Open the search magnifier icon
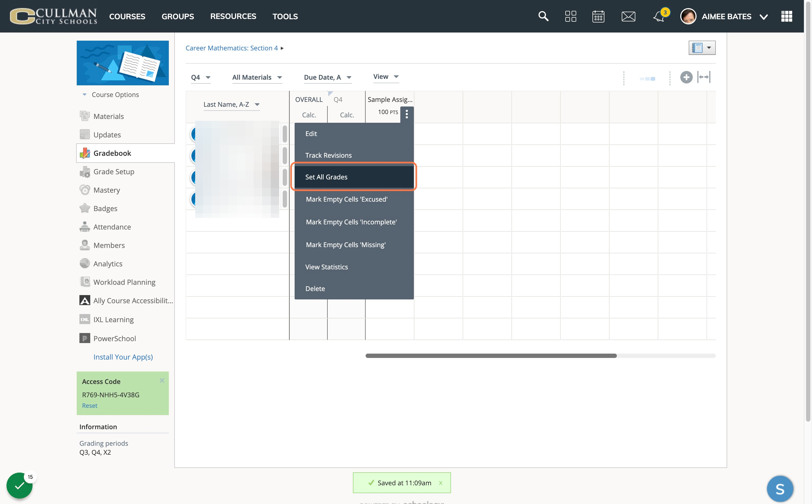812x504 pixels. click(543, 16)
